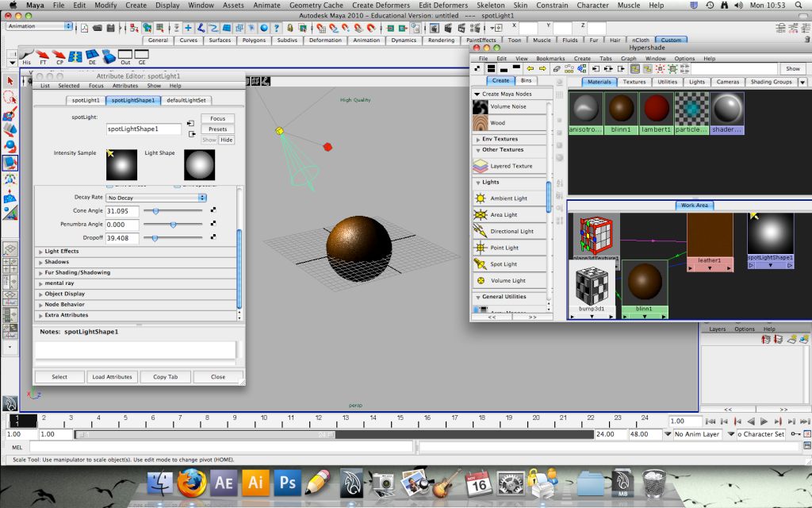Click the Hypershade Show button
This screenshot has width=812, height=508.
point(793,68)
